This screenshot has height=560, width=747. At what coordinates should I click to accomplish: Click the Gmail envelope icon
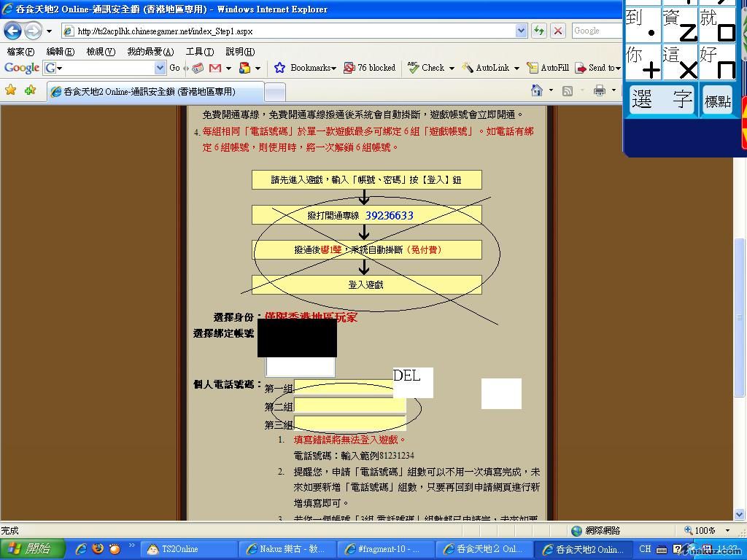coord(215,68)
